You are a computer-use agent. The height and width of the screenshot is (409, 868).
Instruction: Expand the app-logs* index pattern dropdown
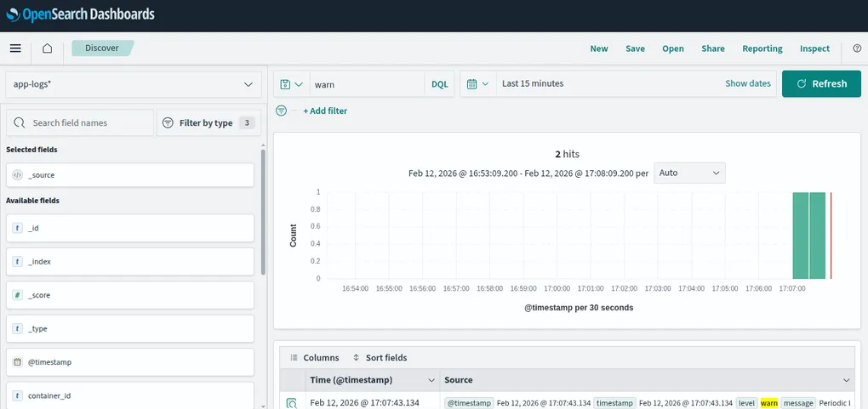133,84
